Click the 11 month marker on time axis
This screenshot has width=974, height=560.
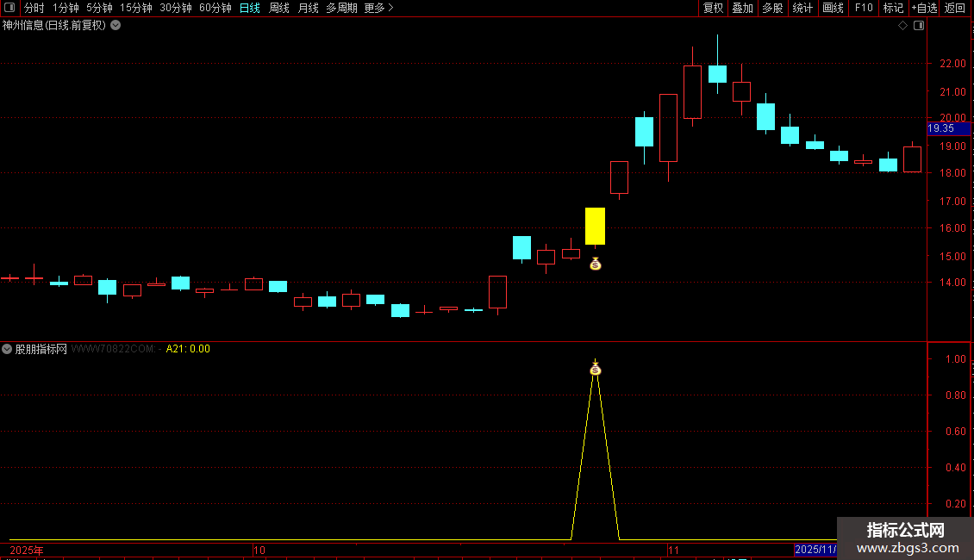[x=673, y=550]
